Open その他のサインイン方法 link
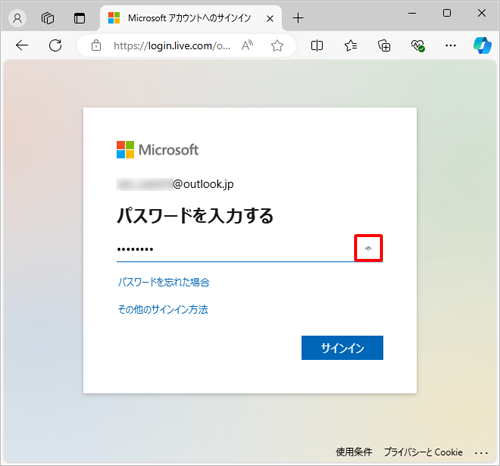Screen dimensions: 500x466 pos(163,309)
